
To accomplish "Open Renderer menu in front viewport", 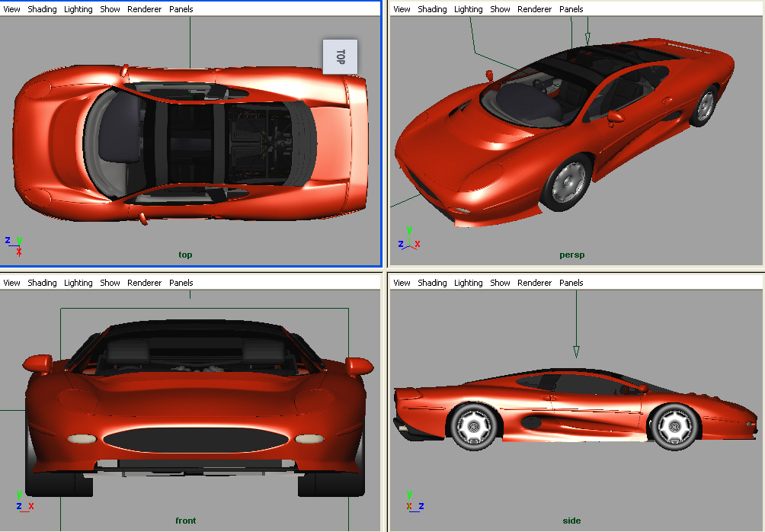I will (x=145, y=283).
